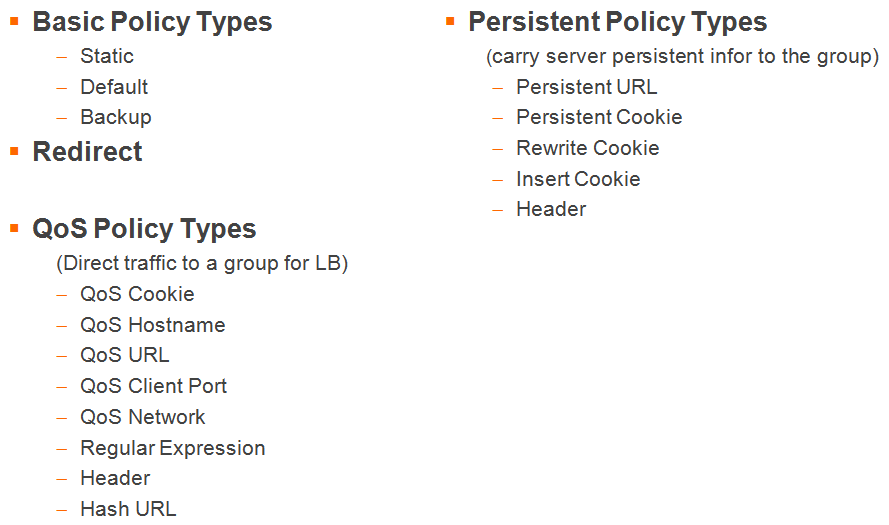The height and width of the screenshot is (525, 889).
Task: Select the QoS Hostname entry
Action: [153, 325]
